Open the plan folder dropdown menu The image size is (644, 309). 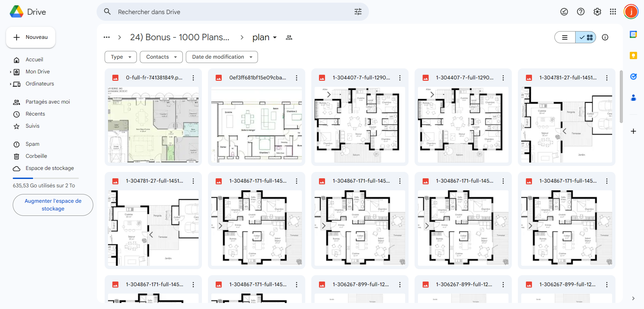(x=265, y=37)
